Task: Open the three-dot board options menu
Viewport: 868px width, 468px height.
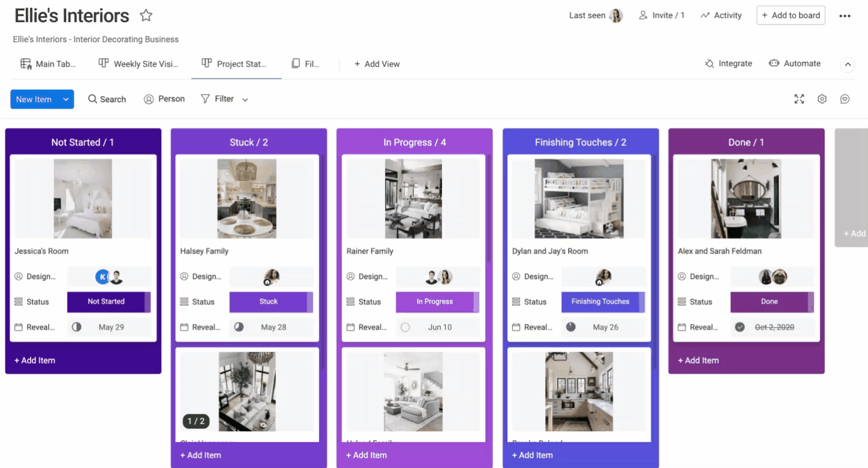Action: point(845,16)
